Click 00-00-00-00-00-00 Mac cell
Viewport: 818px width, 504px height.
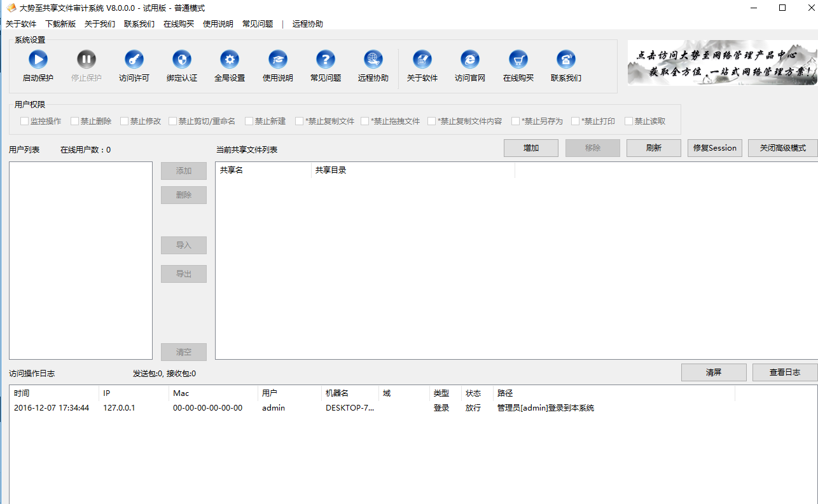coord(207,408)
